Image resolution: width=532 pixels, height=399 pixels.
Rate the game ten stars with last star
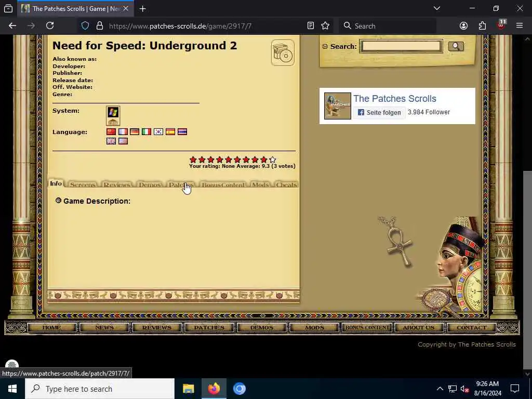coord(272,159)
